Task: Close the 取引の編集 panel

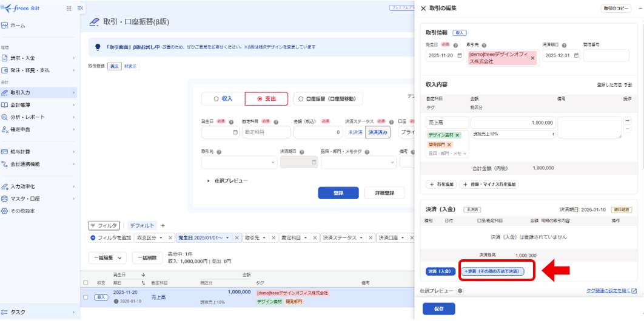Action: [423, 8]
